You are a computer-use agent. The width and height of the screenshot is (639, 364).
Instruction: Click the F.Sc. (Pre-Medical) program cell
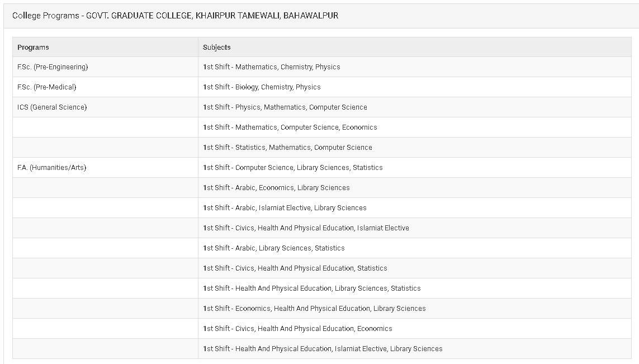pos(105,87)
